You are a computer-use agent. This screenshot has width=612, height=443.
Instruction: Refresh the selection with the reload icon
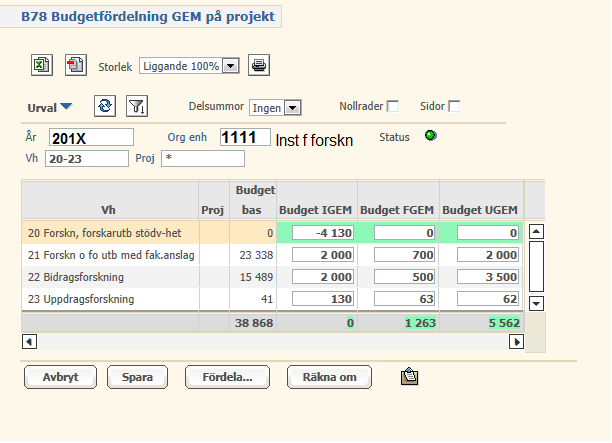105,106
